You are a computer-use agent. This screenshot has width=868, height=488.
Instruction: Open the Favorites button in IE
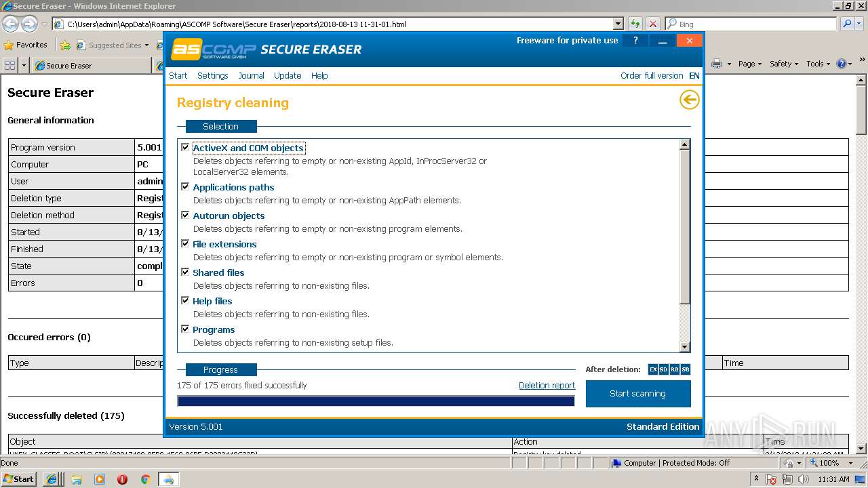coord(26,45)
